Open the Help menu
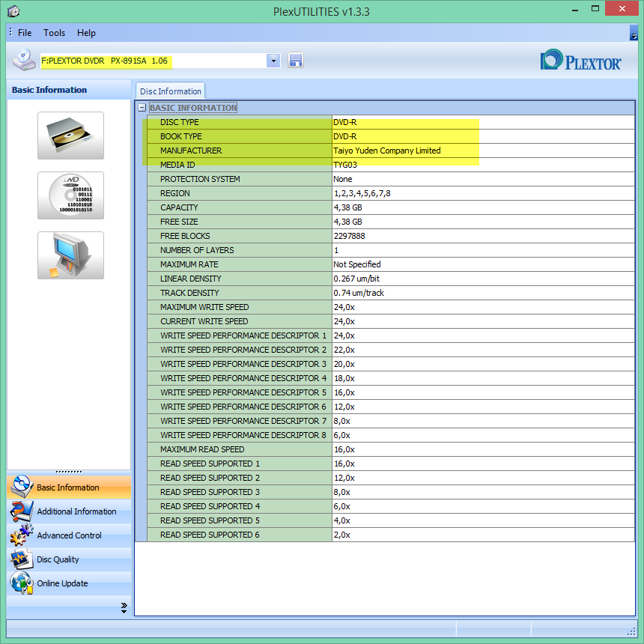 (x=86, y=33)
